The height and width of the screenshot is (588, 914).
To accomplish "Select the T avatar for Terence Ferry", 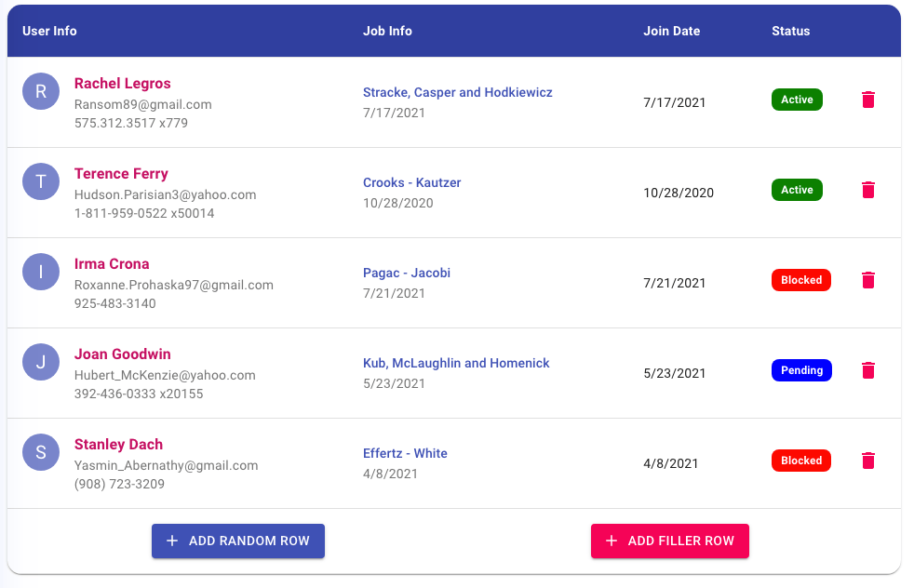I will pyautogui.click(x=41, y=181).
